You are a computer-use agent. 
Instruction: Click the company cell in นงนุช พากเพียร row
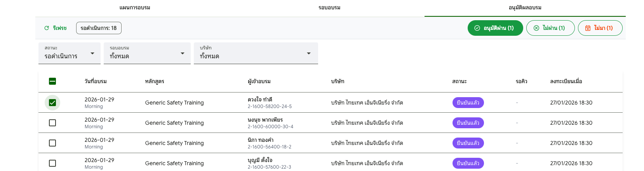tap(367, 123)
